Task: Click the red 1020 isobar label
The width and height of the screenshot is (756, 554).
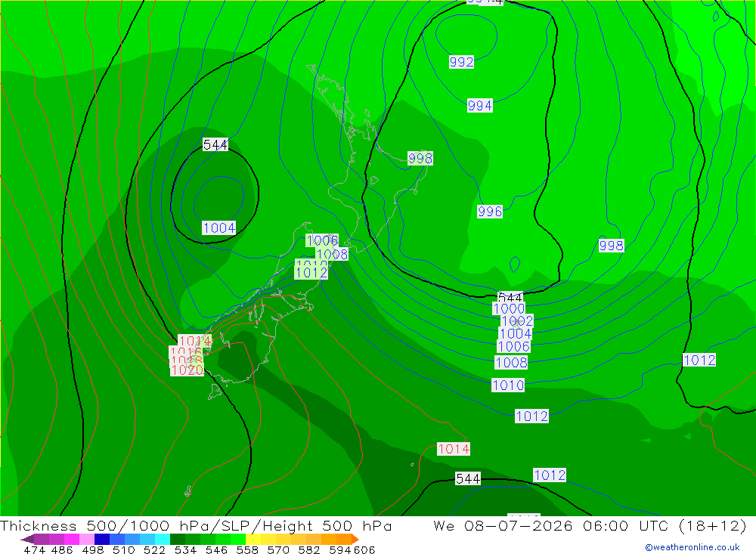Action: pos(187,370)
